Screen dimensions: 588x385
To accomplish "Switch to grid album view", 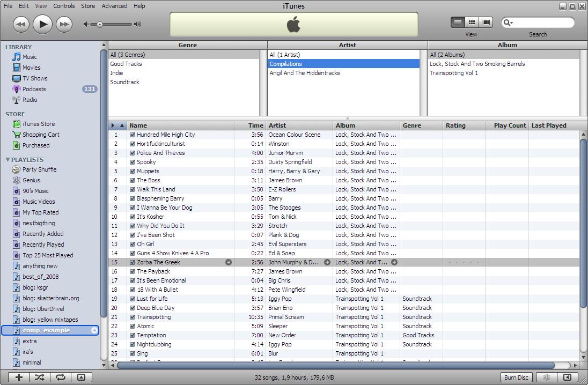I will click(x=472, y=22).
